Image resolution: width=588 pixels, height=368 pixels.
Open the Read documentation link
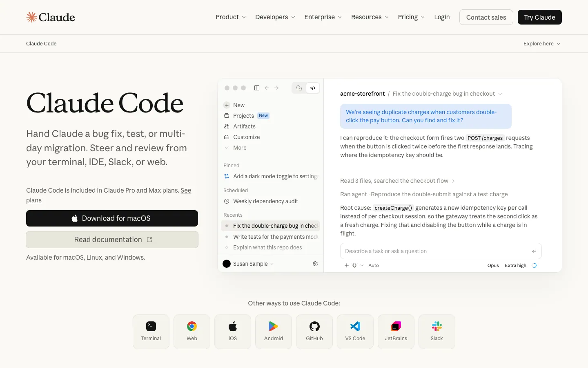pyautogui.click(x=112, y=240)
